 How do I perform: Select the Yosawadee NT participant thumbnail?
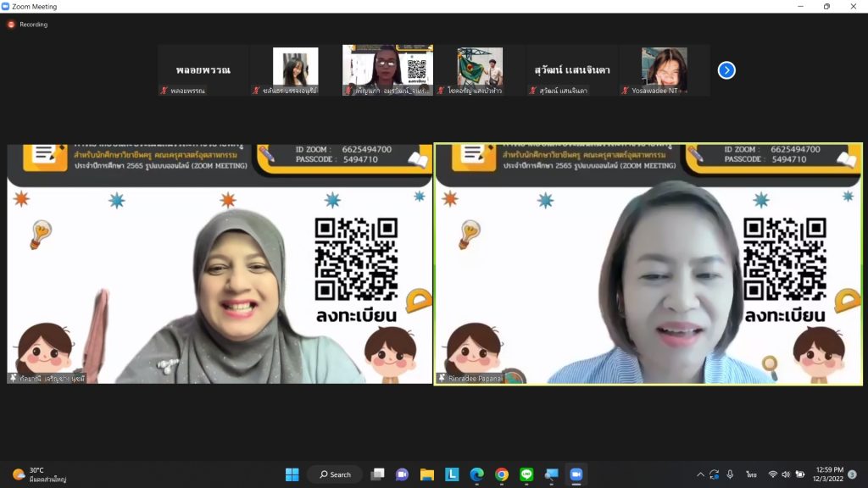click(664, 70)
